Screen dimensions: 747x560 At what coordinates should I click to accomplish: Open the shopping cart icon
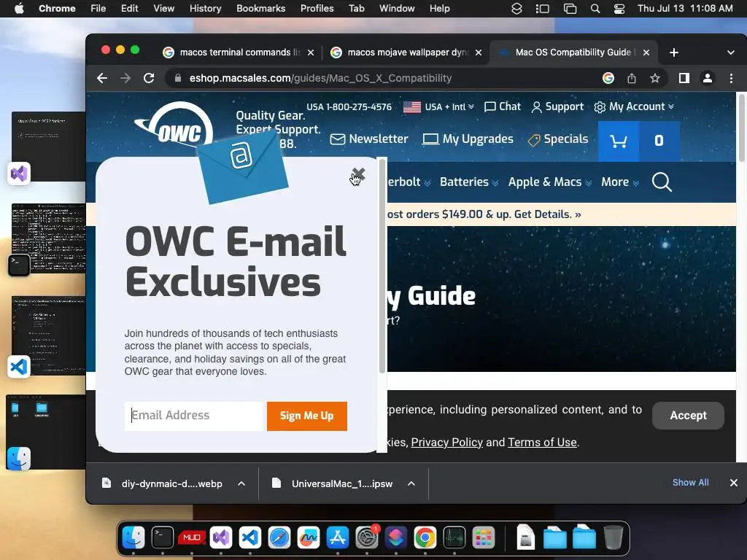[619, 141]
